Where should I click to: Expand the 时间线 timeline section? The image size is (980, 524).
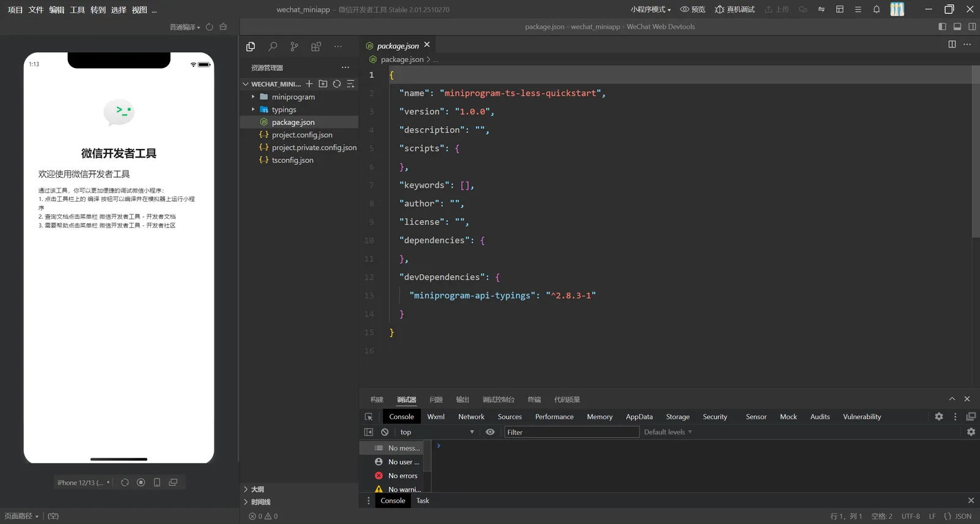[x=260, y=502]
